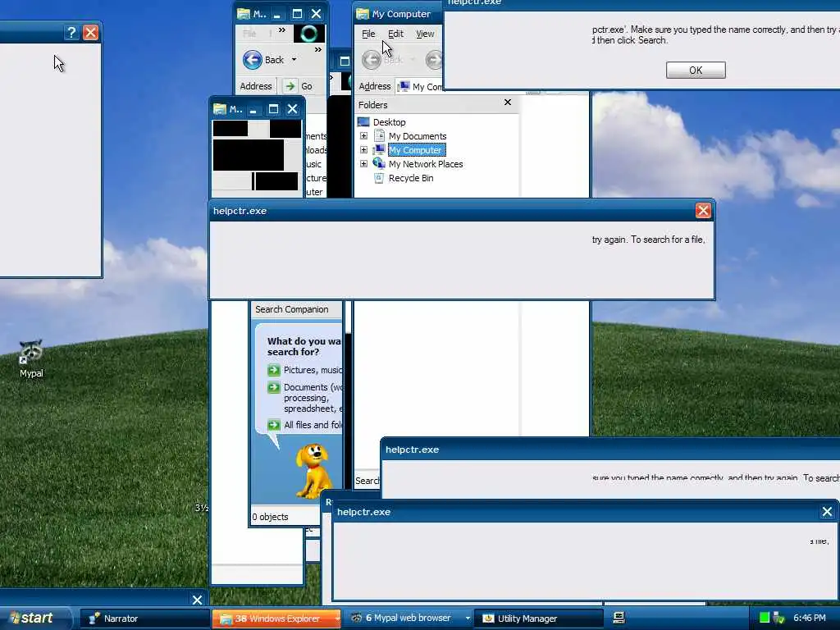Choose Pictures, music search option arrow

click(x=274, y=370)
